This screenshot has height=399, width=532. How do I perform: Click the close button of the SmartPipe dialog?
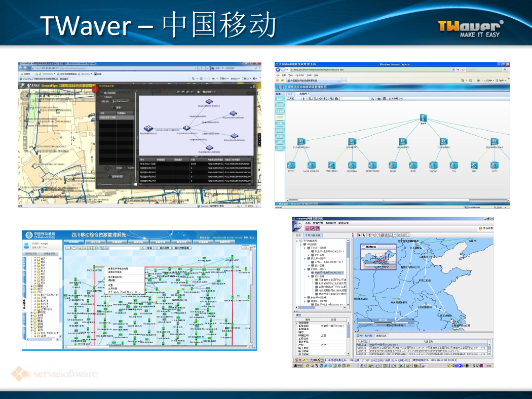coord(255,87)
